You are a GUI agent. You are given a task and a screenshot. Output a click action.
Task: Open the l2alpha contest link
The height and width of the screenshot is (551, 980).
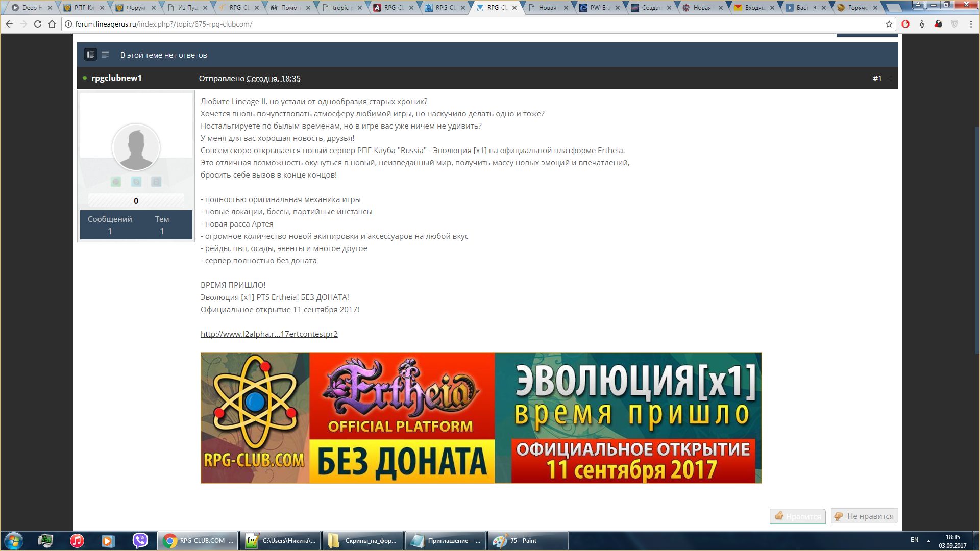(x=269, y=334)
